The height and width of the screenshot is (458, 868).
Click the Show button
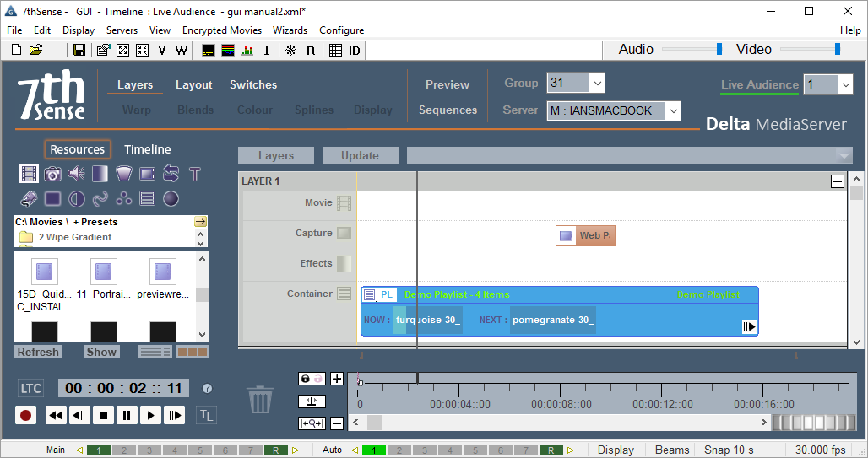[101, 352]
